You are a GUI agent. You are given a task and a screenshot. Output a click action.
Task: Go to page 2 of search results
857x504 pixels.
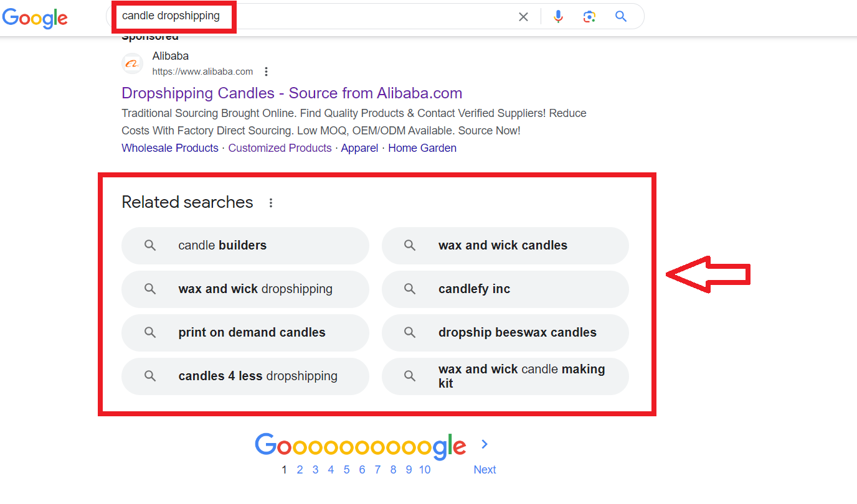tap(300, 469)
